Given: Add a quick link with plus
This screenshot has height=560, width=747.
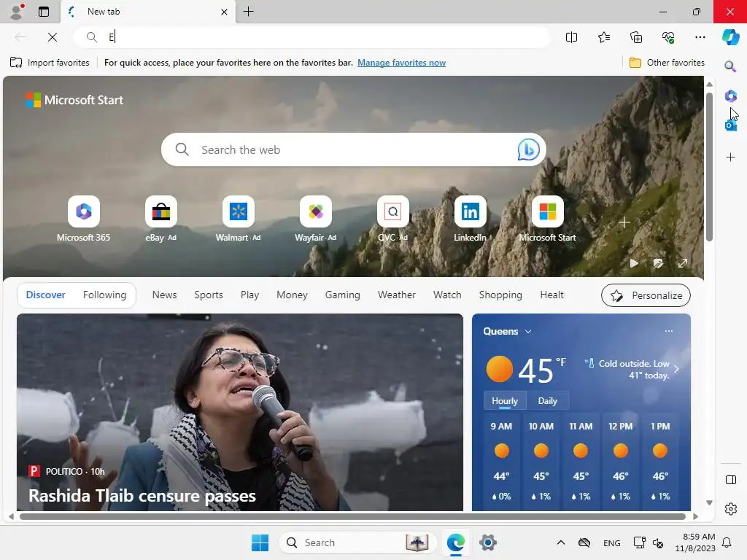Looking at the screenshot, I should [x=624, y=222].
